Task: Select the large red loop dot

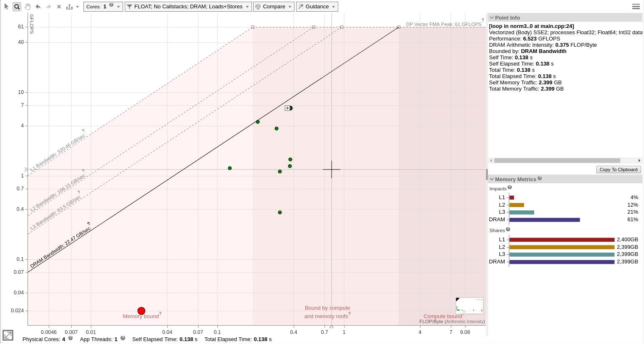Action: [x=141, y=311]
